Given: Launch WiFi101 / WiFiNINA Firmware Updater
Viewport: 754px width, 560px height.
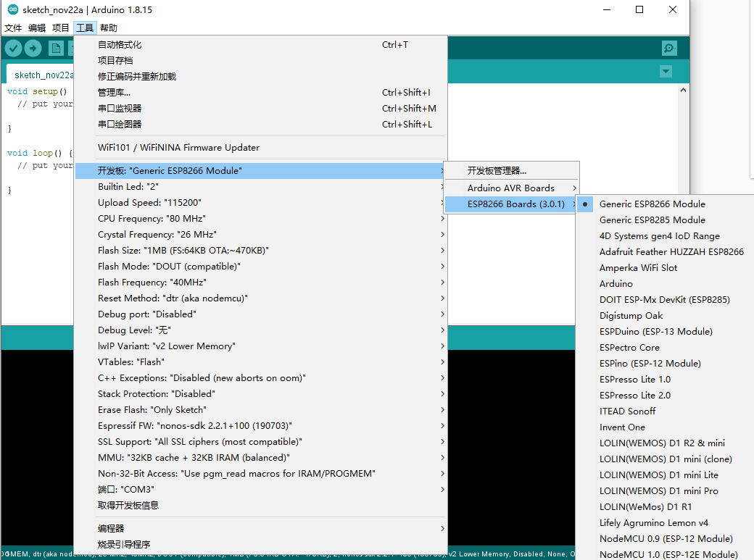Looking at the screenshot, I should 261,148.
